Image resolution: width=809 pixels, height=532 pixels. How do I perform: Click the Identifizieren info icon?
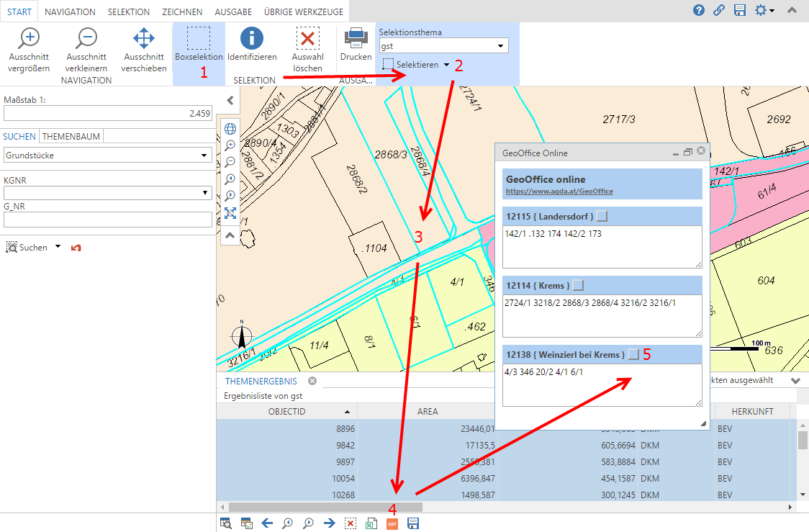[x=251, y=41]
